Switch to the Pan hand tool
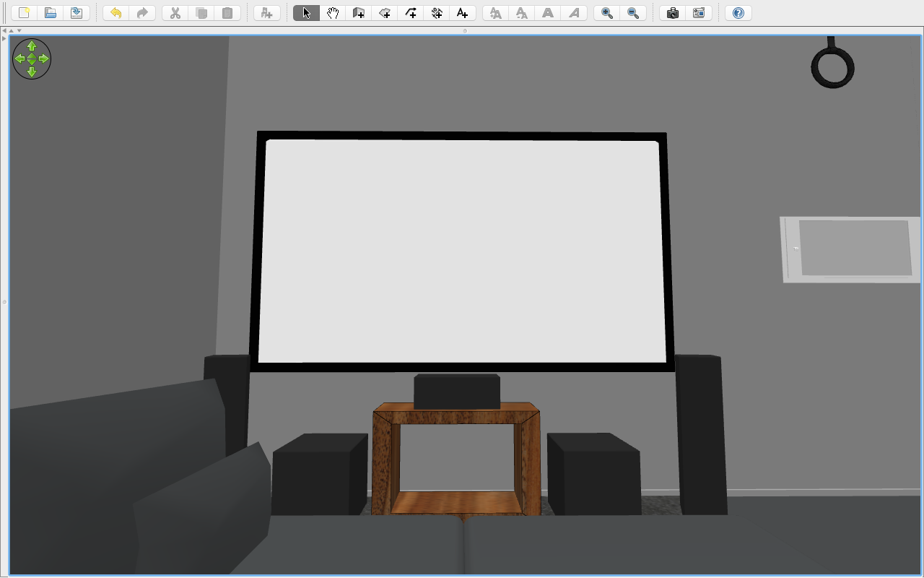 tap(333, 13)
